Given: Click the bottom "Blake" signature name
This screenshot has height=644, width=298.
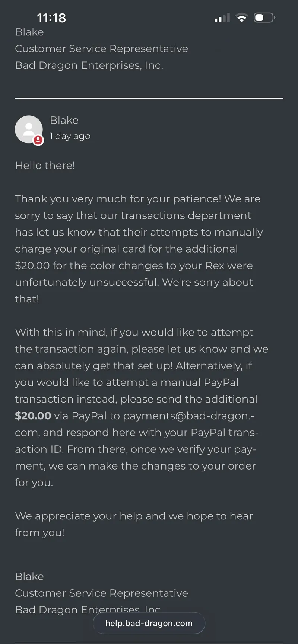Looking at the screenshot, I should point(29,576).
